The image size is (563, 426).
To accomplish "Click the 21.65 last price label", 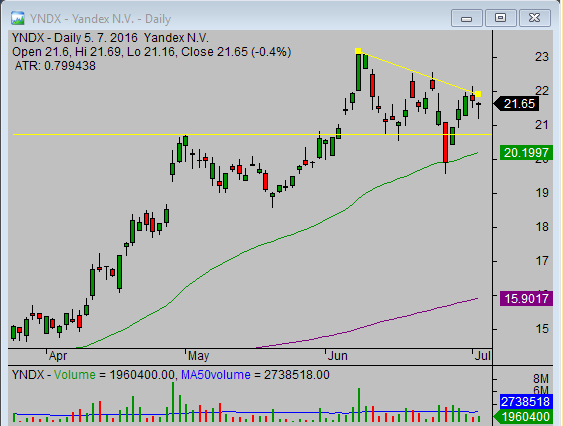I will [x=516, y=104].
